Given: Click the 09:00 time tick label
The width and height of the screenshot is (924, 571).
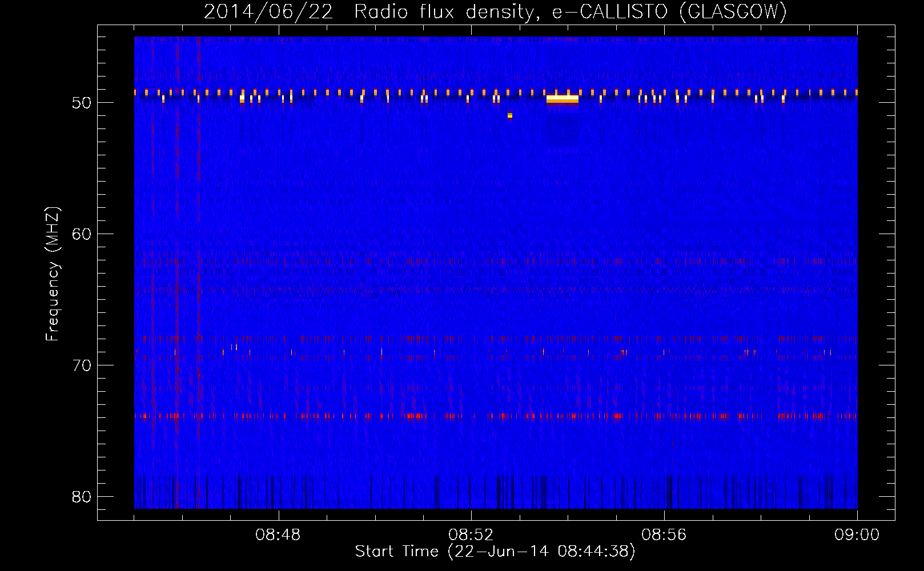Looking at the screenshot, I should click(x=857, y=535).
